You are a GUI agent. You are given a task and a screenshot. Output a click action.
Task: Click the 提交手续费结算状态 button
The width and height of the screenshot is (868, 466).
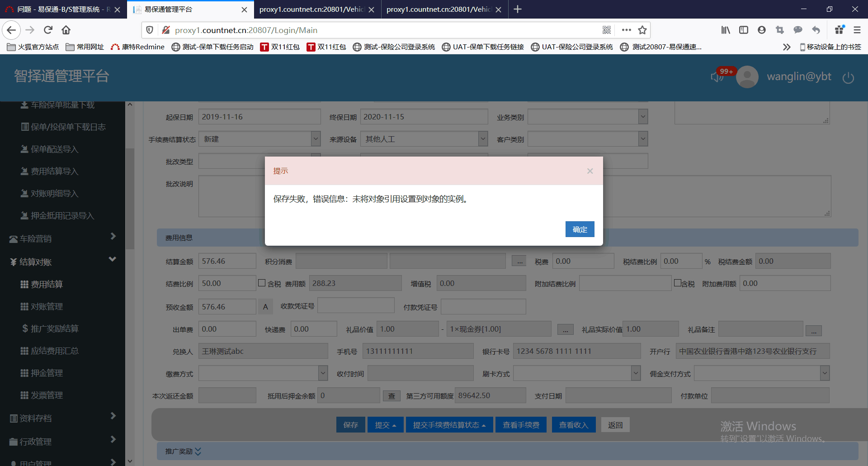[x=449, y=425]
